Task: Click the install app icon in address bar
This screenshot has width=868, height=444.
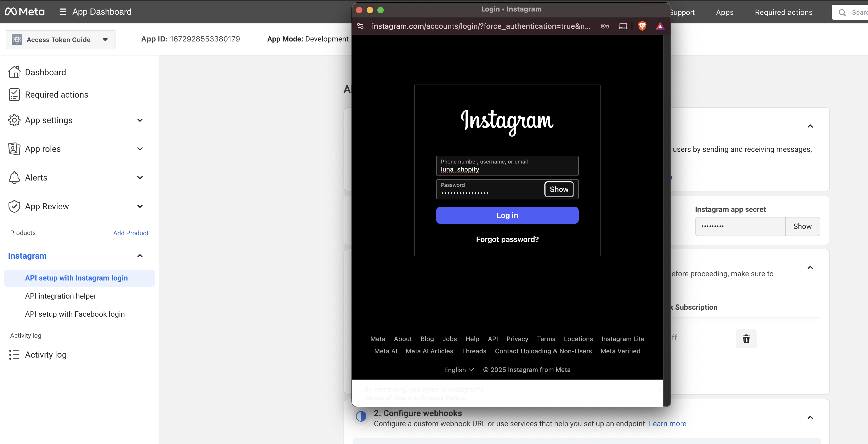Action: (623, 26)
